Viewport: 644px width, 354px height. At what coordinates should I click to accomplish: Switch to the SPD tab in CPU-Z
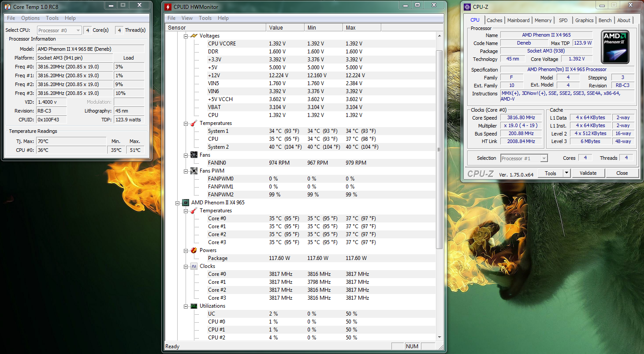[x=563, y=20]
